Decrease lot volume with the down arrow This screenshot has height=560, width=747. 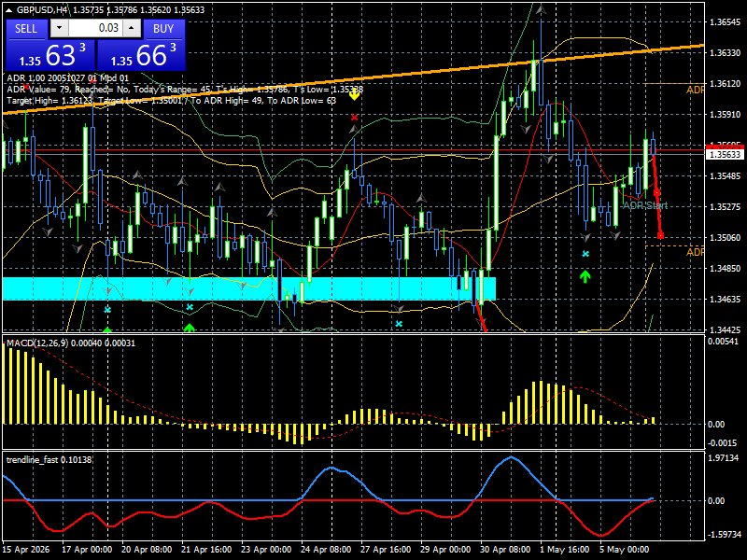59,28
